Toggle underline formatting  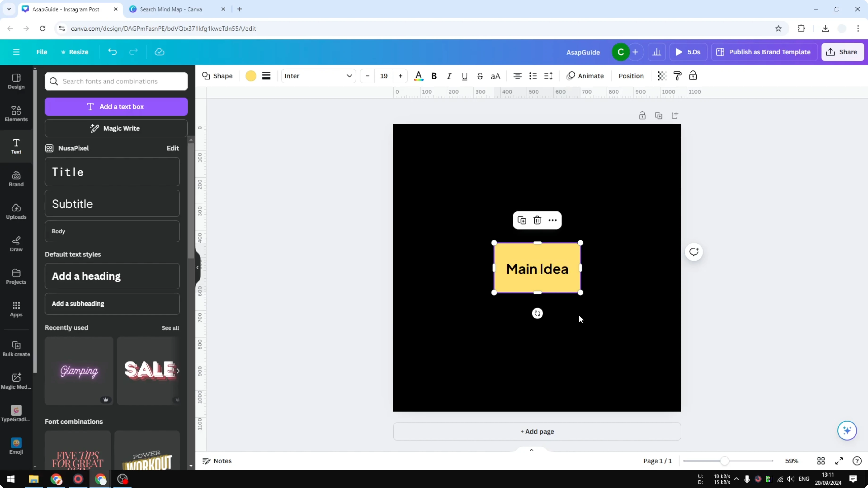pos(465,76)
